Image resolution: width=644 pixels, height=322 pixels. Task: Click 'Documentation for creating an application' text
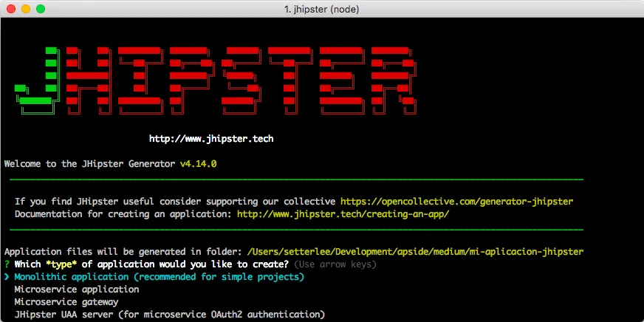coord(123,214)
